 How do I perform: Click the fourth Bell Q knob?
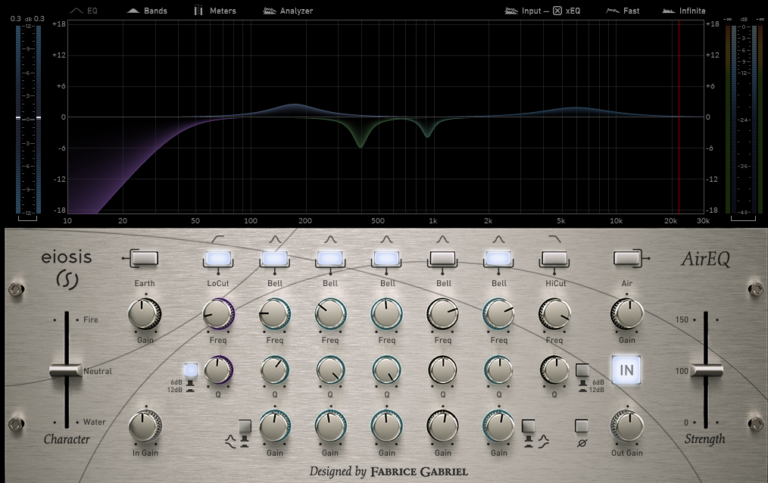click(x=443, y=370)
